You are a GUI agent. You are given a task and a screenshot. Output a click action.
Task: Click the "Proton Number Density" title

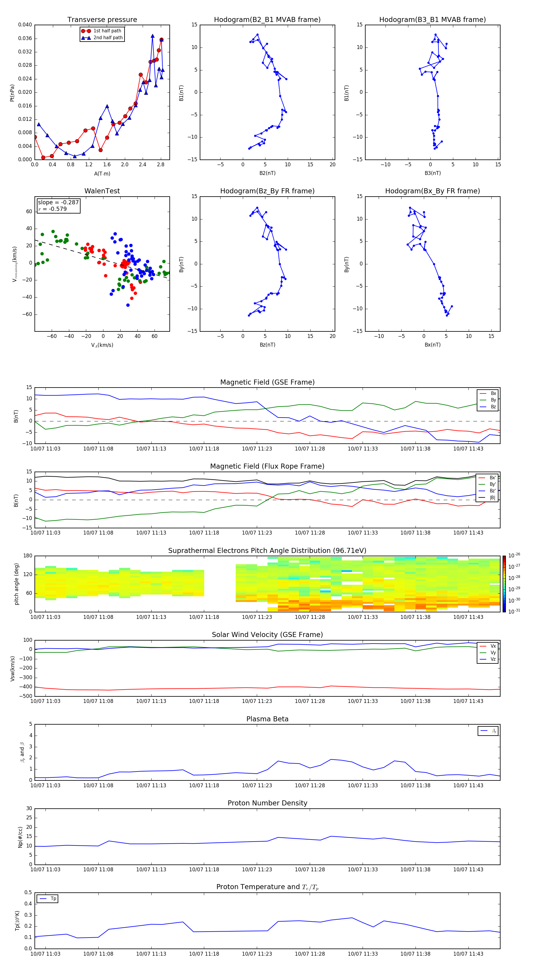point(267,803)
